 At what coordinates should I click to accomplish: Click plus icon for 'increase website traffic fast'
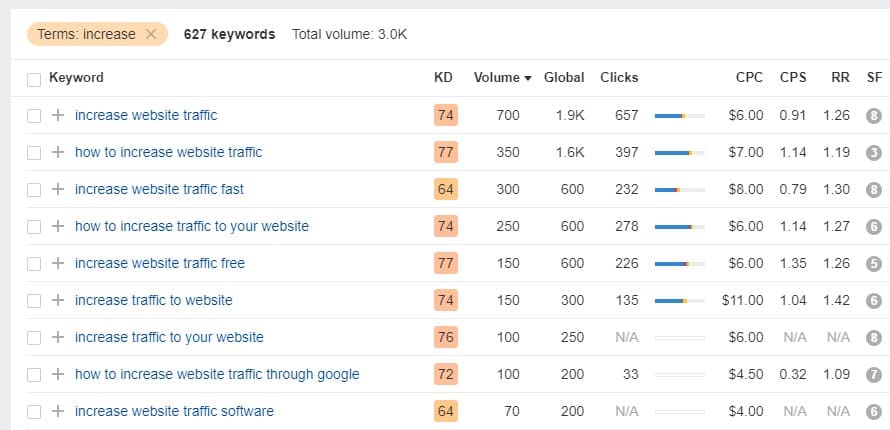(58, 189)
